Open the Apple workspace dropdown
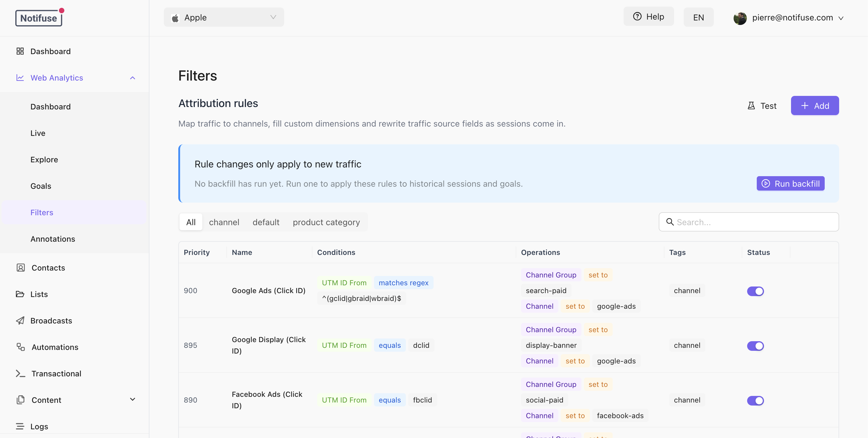Screen dimensions: 868x438 pos(224,17)
